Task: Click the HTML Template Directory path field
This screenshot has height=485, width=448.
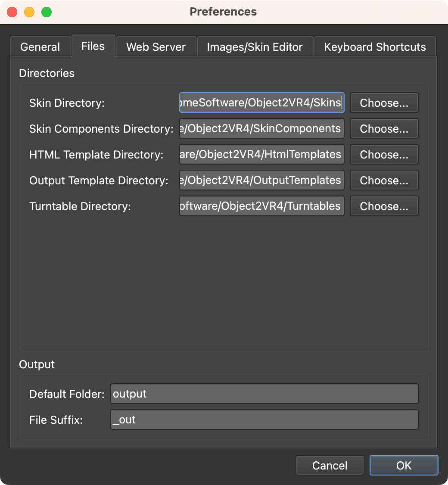Action: pyautogui.click(x=262, y=154)
